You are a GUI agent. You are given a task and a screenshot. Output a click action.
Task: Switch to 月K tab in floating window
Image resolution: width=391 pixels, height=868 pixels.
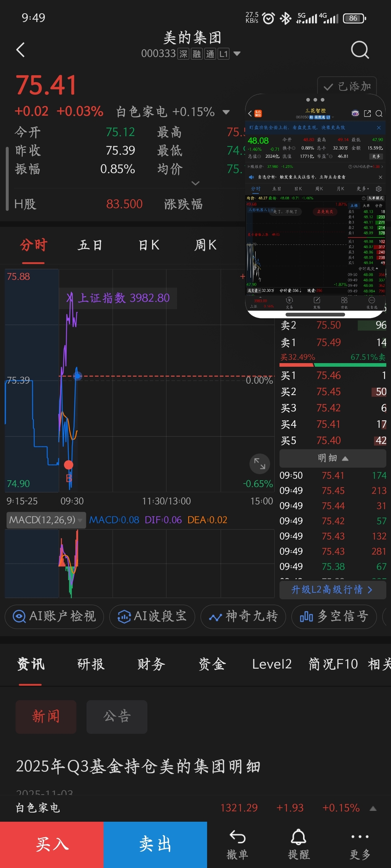pos(340,189)
